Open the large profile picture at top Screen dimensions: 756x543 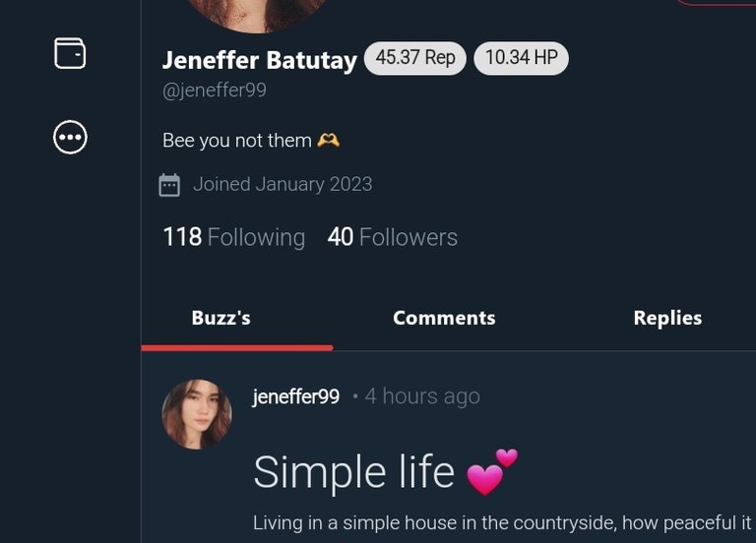click(256, 15)
